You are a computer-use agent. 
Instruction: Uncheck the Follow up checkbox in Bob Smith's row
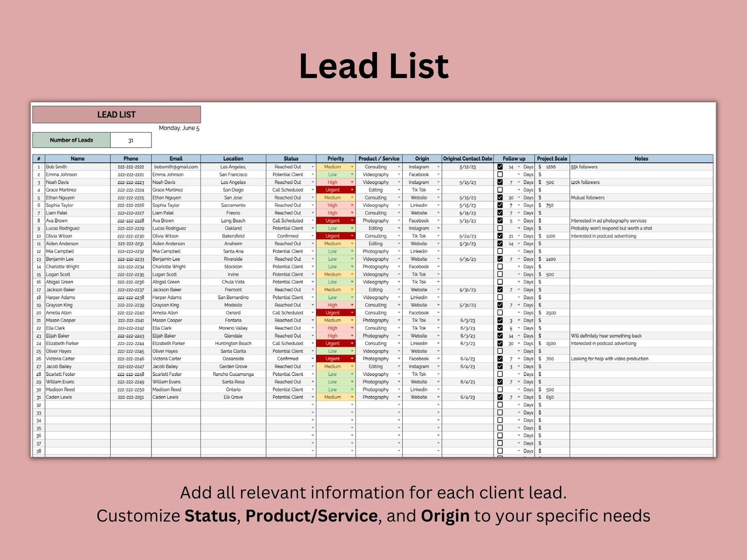click(500, 167)
